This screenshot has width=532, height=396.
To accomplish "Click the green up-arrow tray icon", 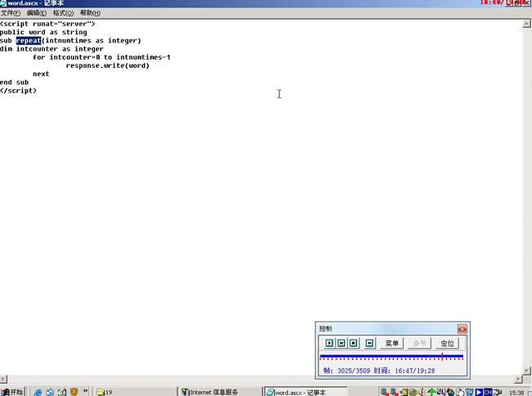I will coord(431,392).
